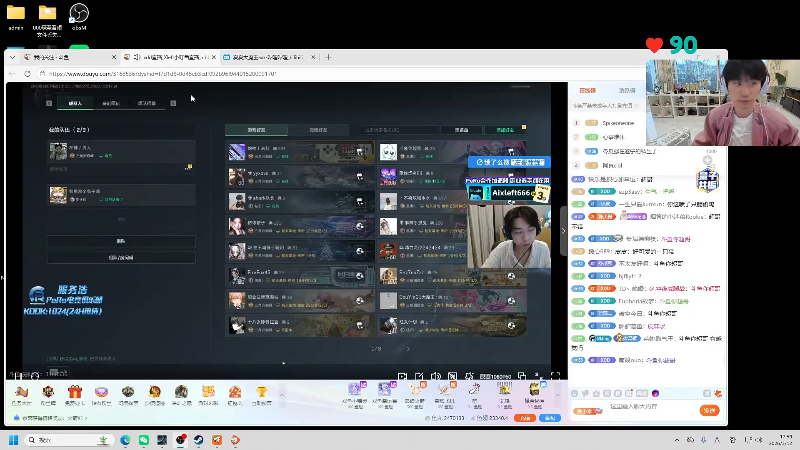Image resolution: width=800 pixels, height=450 pixels.
Task: Click the purple round chat toolbar icon
Action: (656, 393)
